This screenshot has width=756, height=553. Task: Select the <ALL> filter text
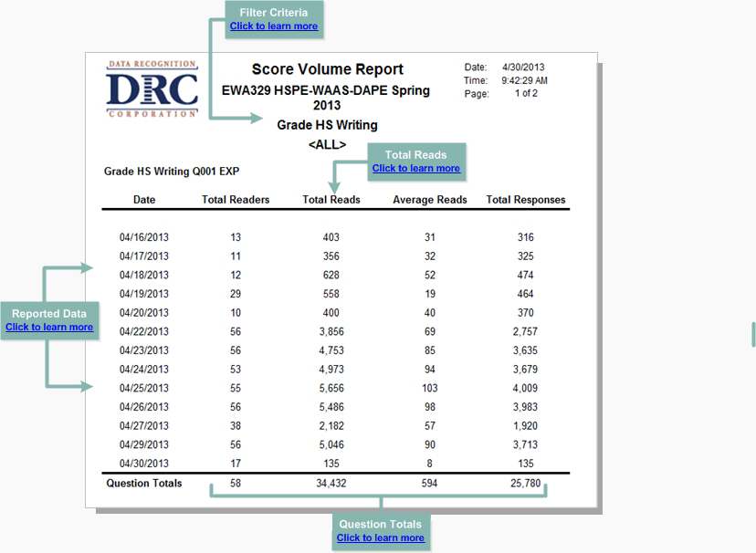[327, 145]
